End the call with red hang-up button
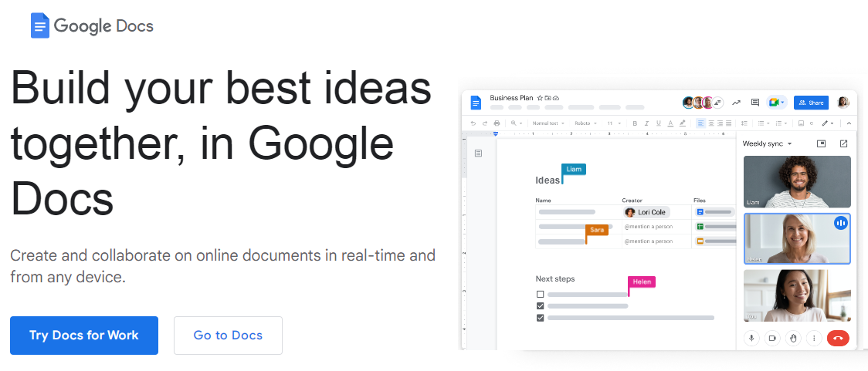 tap(838, 338)
